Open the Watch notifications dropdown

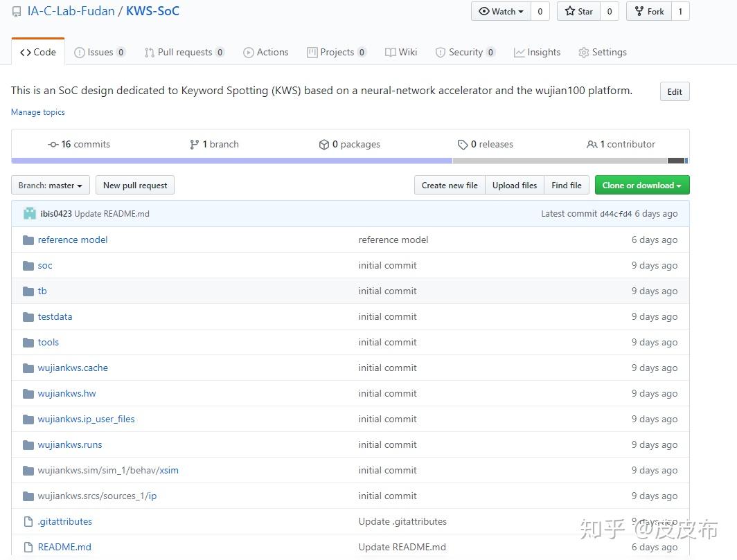point(501,11)
